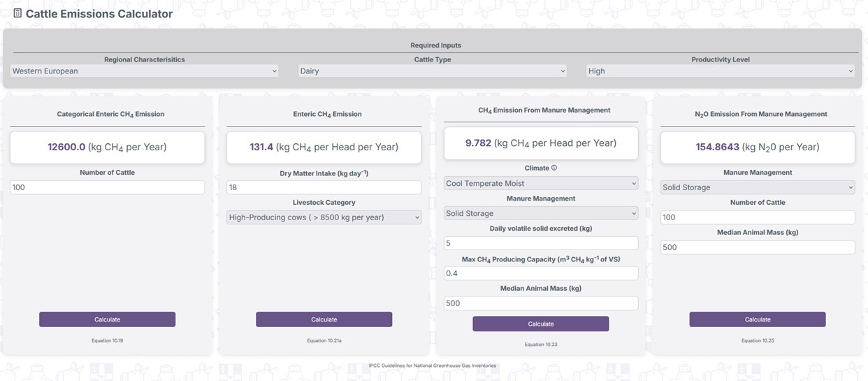Open the Regional Characteristics dropdown
Viewport: 868px width, 381px height.
pyautogui.click(x=145, y=71)
